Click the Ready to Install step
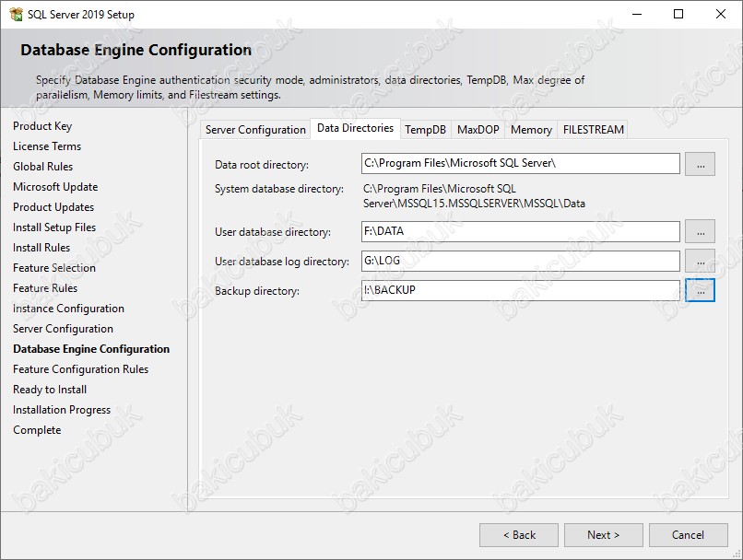743x560 pixels. [x=50, y=390]
